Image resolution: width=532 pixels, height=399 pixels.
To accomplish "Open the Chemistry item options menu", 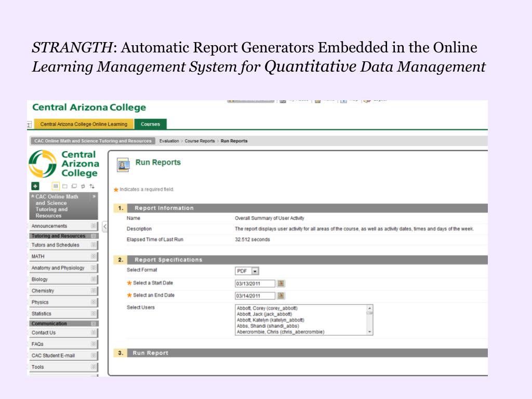I will 94,291.
